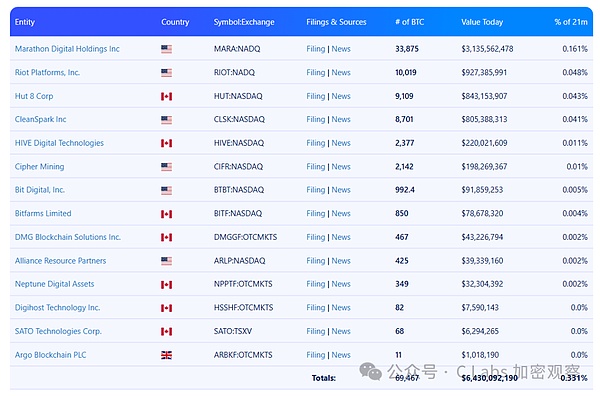This screenshot has height=396, width=600.
Task: Open the Hut 8 Corp entity link
Action: [34, 96]
